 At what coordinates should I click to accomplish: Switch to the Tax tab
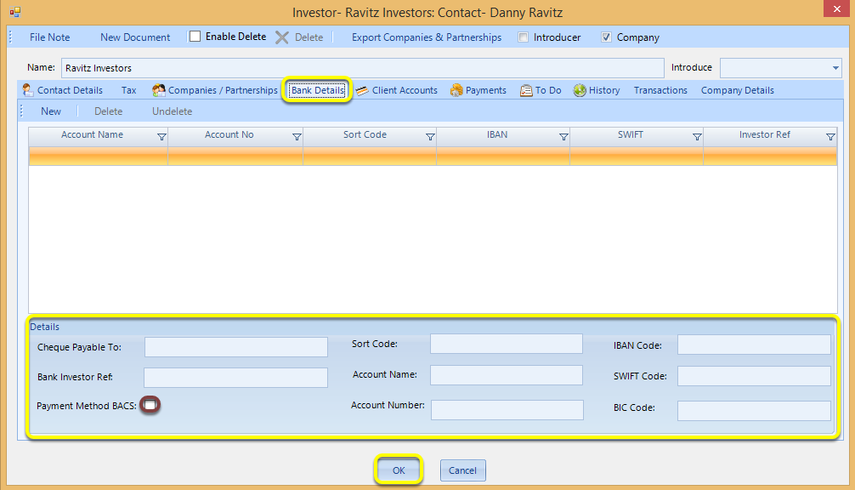pos(129,90)
